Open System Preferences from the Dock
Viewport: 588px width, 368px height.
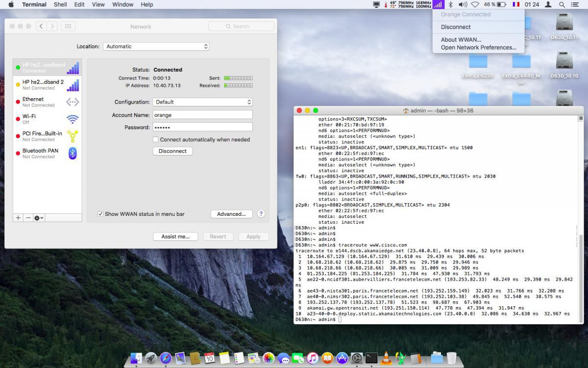(x=357, y=358)
